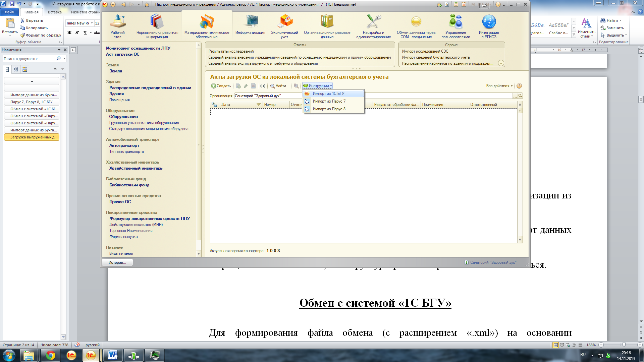Open Интеграция с ЕГИСЗ globe icon
Image resolution: width=644 pixels, height=362 pixels.
tap(489, 22)
